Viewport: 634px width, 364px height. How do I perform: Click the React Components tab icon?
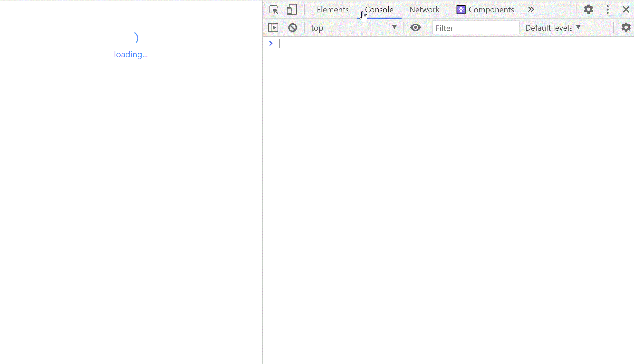click(x=461, y=10)
